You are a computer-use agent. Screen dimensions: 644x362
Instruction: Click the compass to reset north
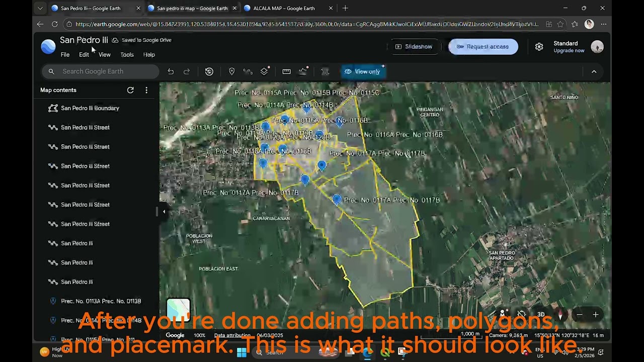pyautogui.click(x=560, y=315)
